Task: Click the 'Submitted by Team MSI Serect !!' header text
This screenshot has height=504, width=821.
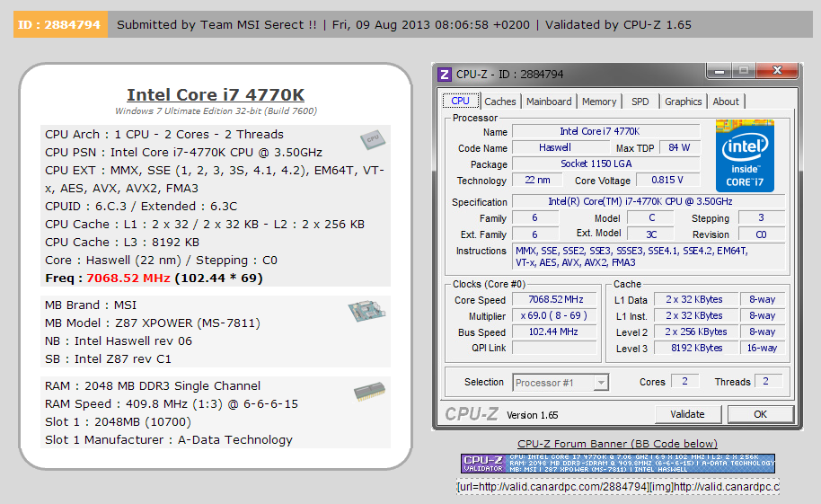Action: 216,24
